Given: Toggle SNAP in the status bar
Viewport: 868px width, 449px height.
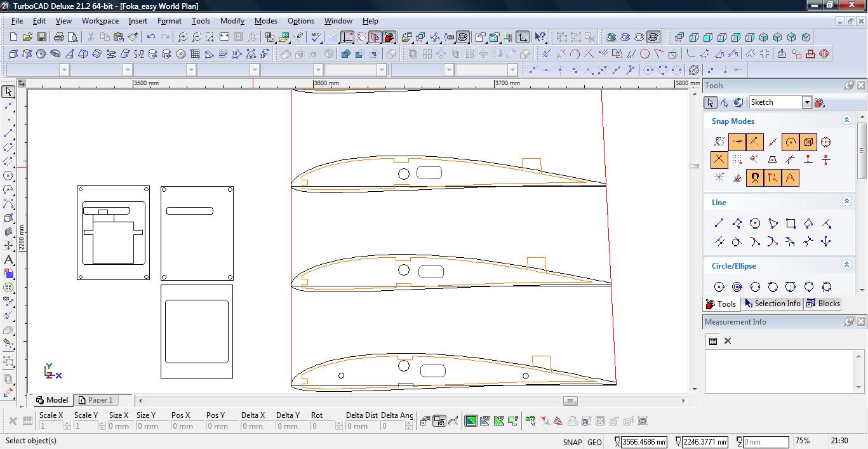Looking at the screenshot, I should [x=571, y=442].
